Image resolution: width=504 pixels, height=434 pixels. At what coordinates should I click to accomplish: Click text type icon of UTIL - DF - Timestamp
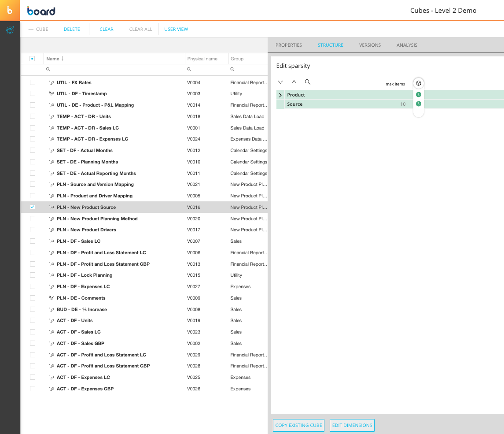[x=51, y=93]
